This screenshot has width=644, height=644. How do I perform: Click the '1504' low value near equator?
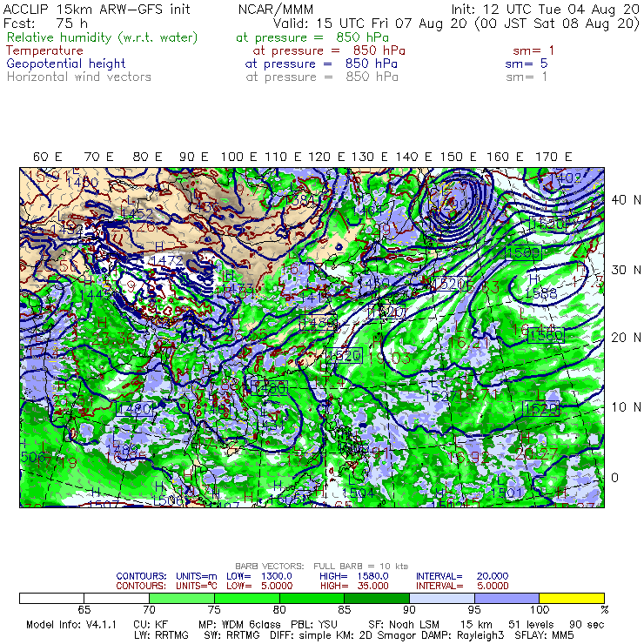(x=358, y=493)
